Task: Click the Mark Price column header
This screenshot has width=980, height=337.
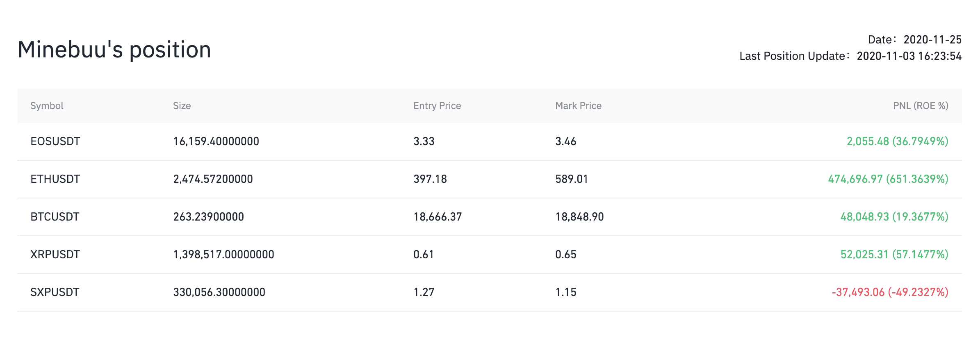Action: [578, 106]
